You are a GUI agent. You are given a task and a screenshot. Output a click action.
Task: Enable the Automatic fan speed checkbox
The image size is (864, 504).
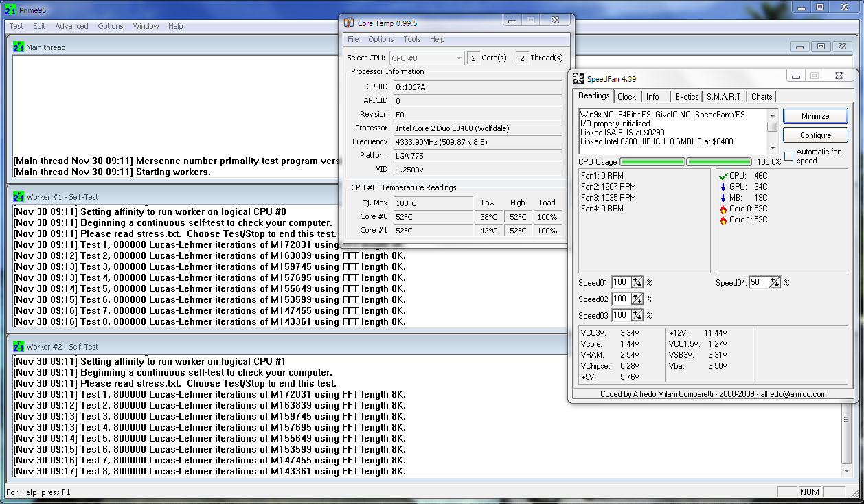pyautogui.click(x=788, y=156)
